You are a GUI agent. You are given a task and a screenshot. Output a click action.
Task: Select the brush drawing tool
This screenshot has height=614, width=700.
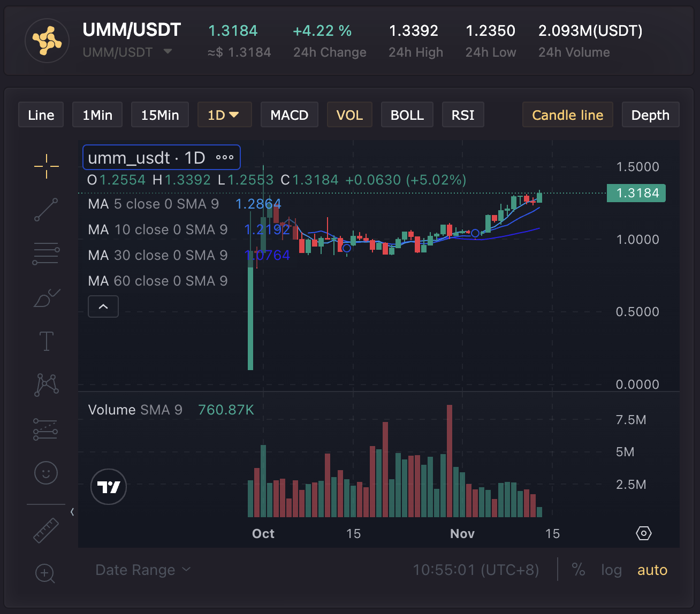pos(47,298)
